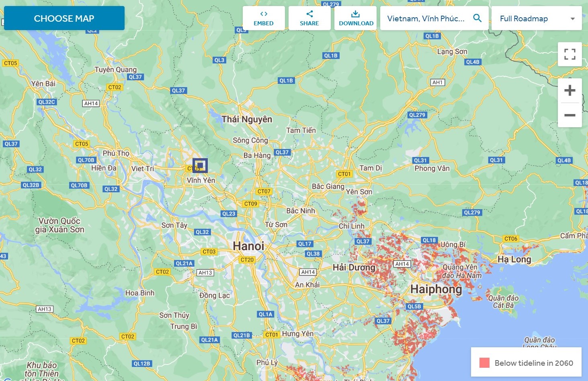Click the Hanoi city label
This screenshot has height=381, width=588.
tap(248, 246)
